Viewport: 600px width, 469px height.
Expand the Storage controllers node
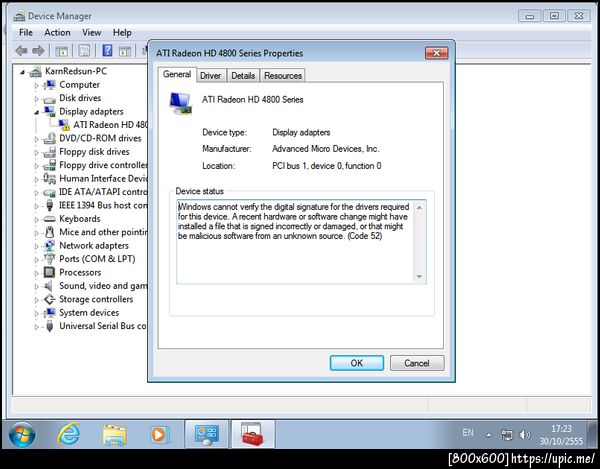pyautogui.click(x=37, y=300)
